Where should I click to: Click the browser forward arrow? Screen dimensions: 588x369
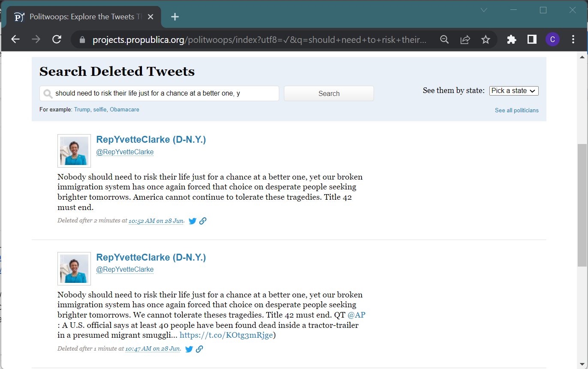(x=36, y=39)
